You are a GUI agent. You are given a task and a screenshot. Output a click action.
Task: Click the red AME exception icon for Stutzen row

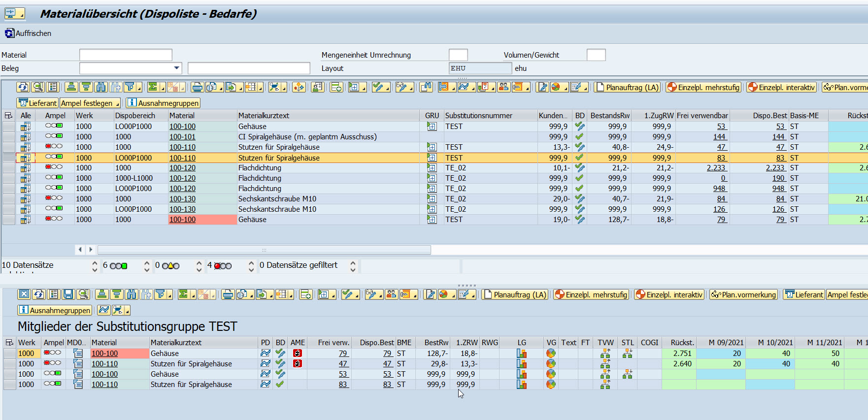point(297,364)
